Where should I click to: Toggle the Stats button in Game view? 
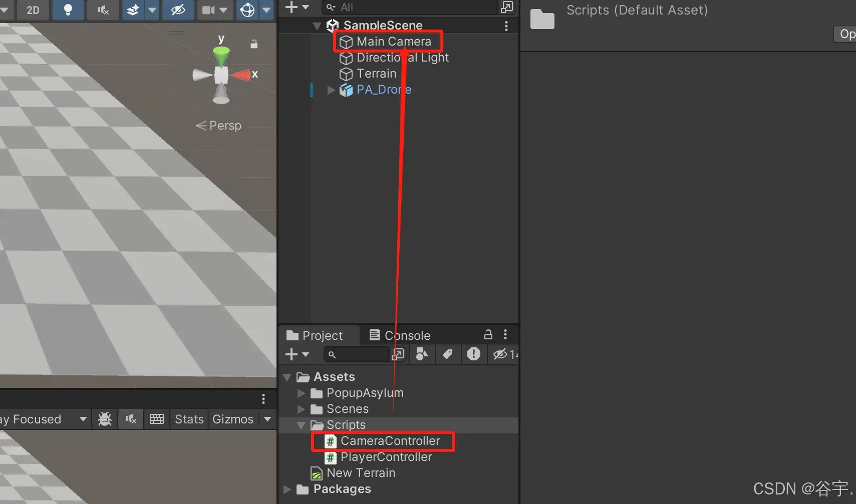coord(189,419)
